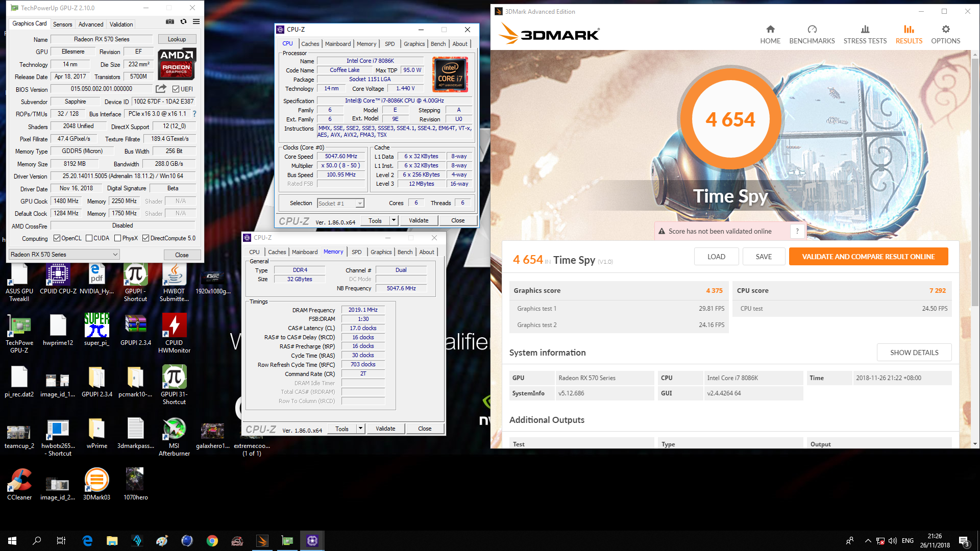Screen dimensions: 980x551
Task: Click the BIOS version share/export icon
Action: point(161,89)
